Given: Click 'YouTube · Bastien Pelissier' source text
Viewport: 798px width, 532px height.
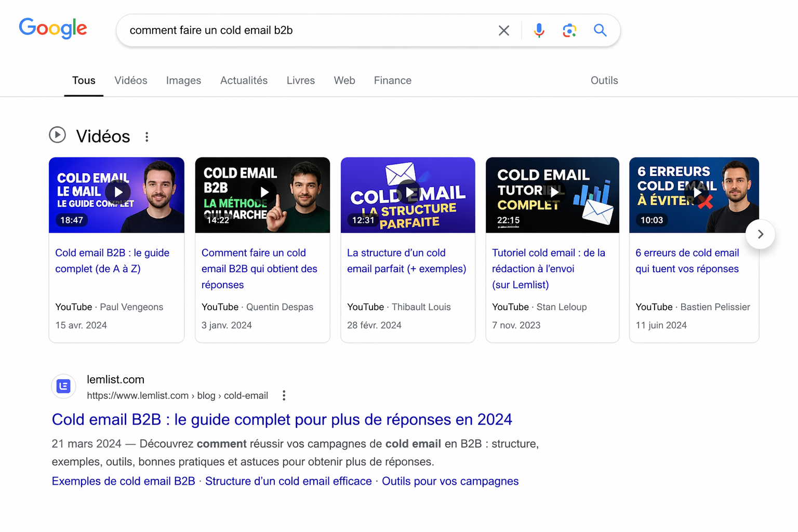Looking at the screenshot, I should click(x=693, y=307).
